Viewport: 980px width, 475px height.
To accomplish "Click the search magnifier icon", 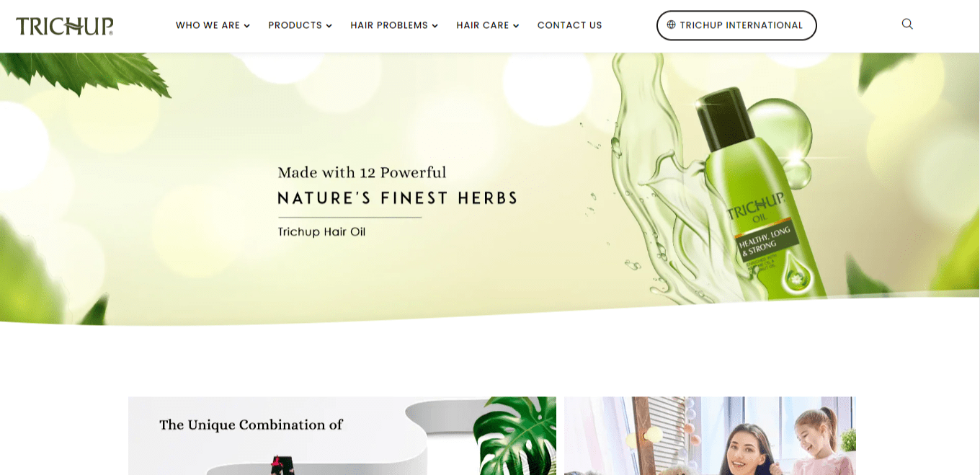I will click(907, 24).
